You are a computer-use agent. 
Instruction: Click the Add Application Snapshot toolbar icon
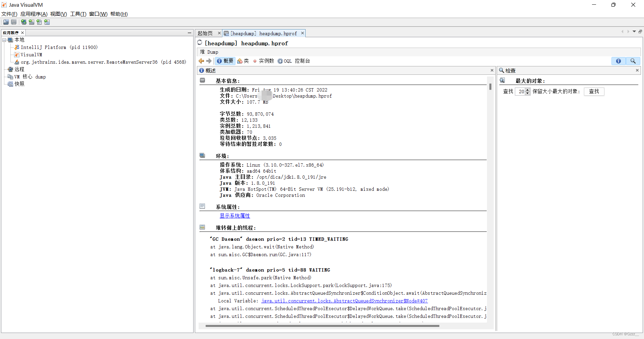point(47,22)
